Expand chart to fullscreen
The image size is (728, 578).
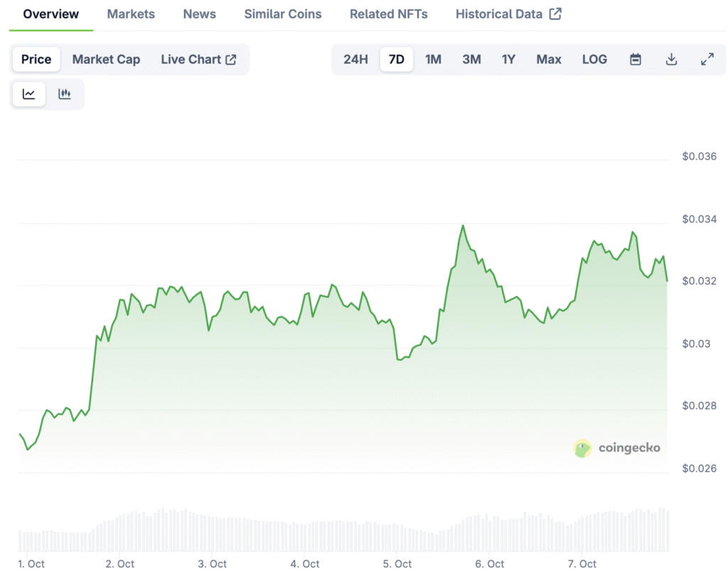coord(707,60)
